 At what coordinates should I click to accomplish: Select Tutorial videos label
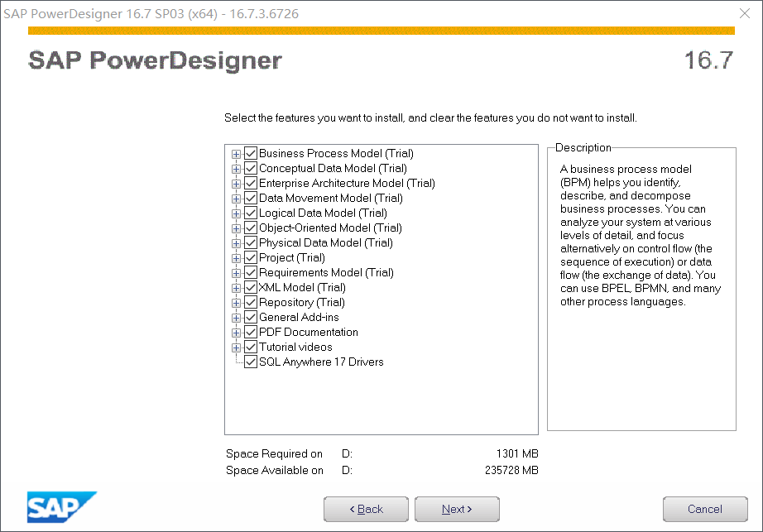click(x=295, y=347)
